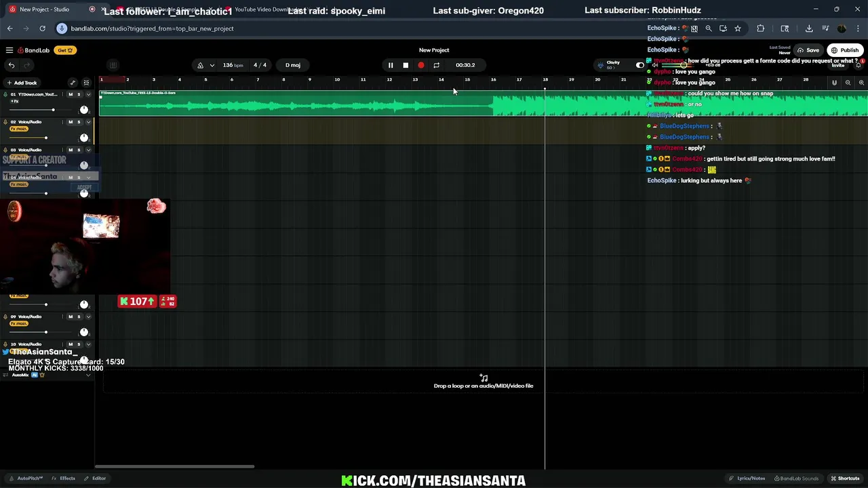
Task: Open the Lyrics/Notes panel
Action: click(x=747, y=479)
